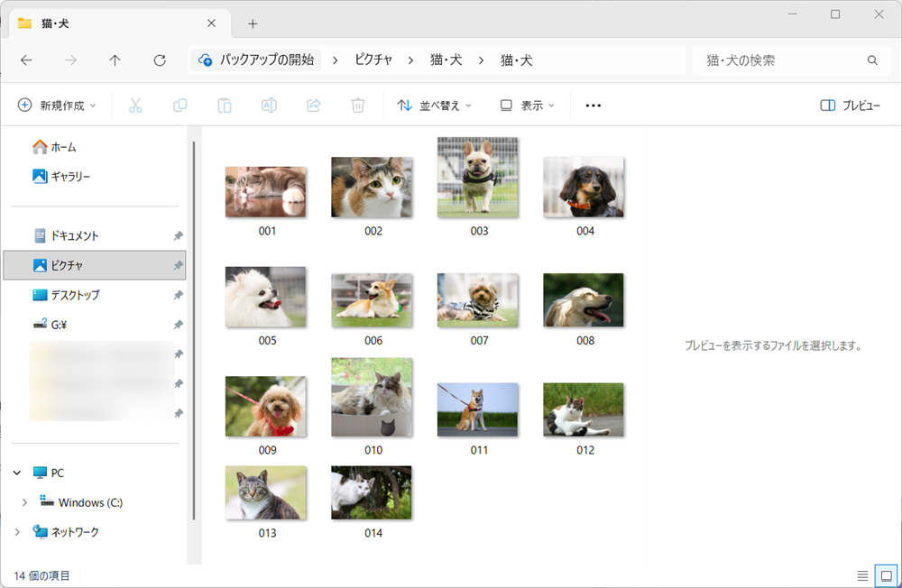
Task: Click the Paste icon in the toolbar
Action: tap(224, 105)
